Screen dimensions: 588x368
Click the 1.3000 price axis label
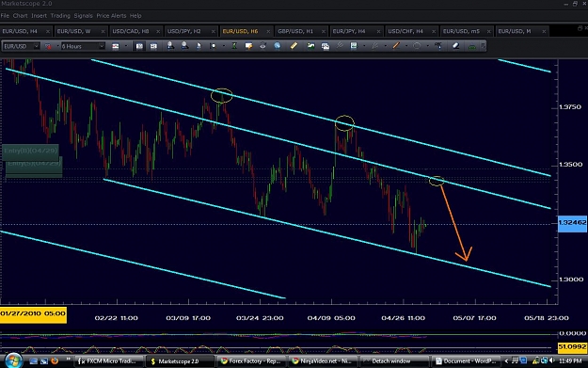pyautogui.click(x=570, y=280)
